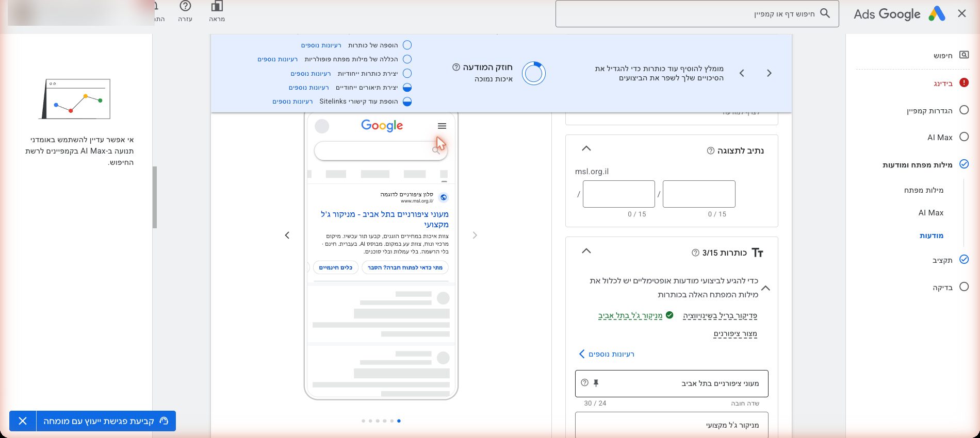This screenshot has width=980, height=438.
Task: Click the checked circle for מילות מפתח ומודעות
Action: pyautogui.click(x=964, y=164)
